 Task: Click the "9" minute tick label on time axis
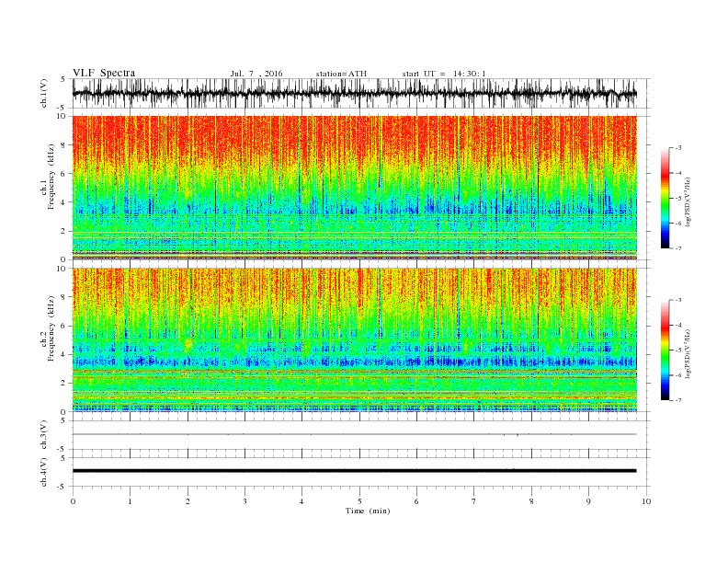click(x=588, y=501)
